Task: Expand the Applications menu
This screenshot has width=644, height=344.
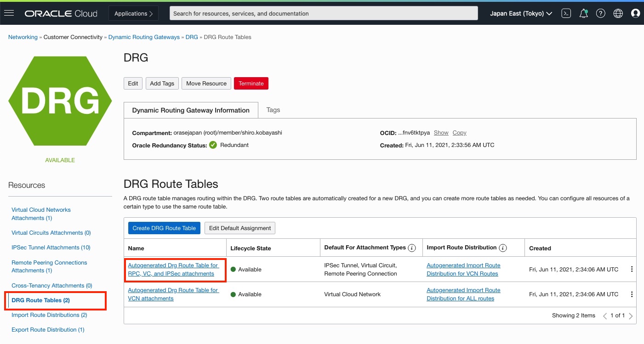Action: [133, 13]
